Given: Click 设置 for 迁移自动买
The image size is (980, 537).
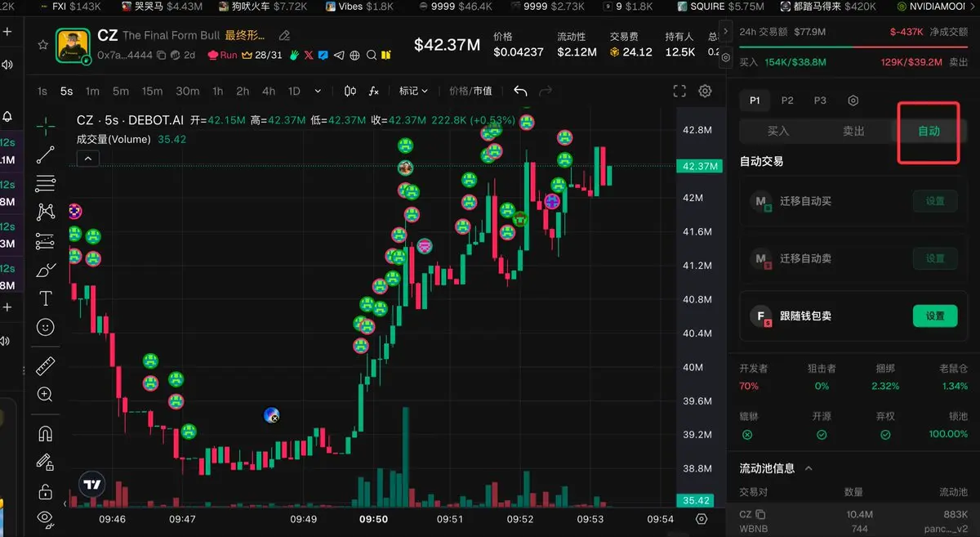Looking at the screenshot, I should [x=934, y=201].
